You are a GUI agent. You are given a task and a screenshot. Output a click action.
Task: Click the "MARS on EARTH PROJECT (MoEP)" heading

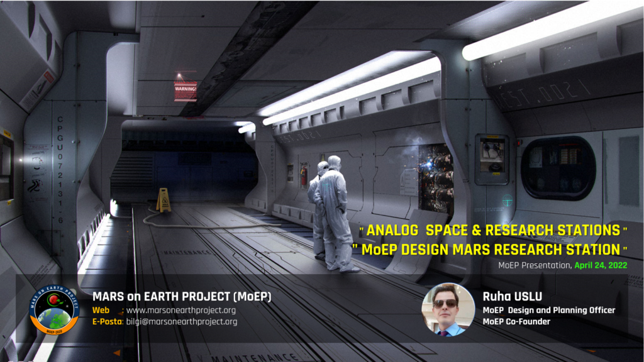[x=182, y=297]
